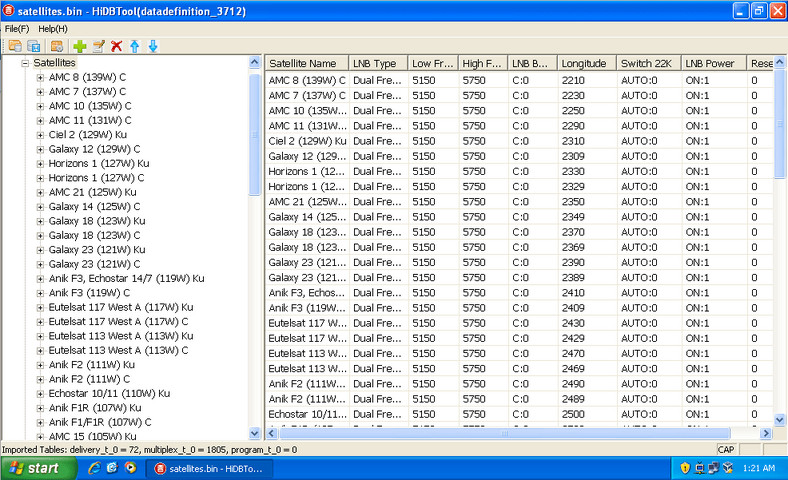
Task: Click the LNB B... column header
Action: point(533,63)
